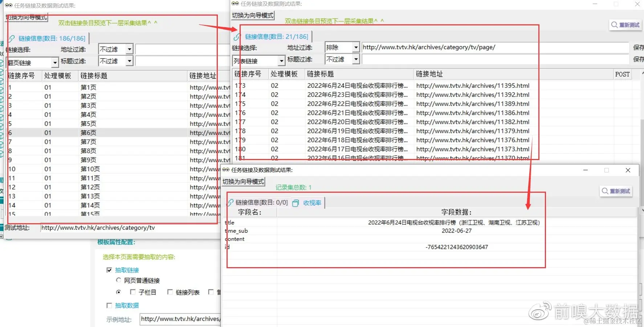The height and width of the screenshot is (327, 644).
Task: Click the title field value 2022年6月24日电视台收视率排行榜
Action: point(454,223)
